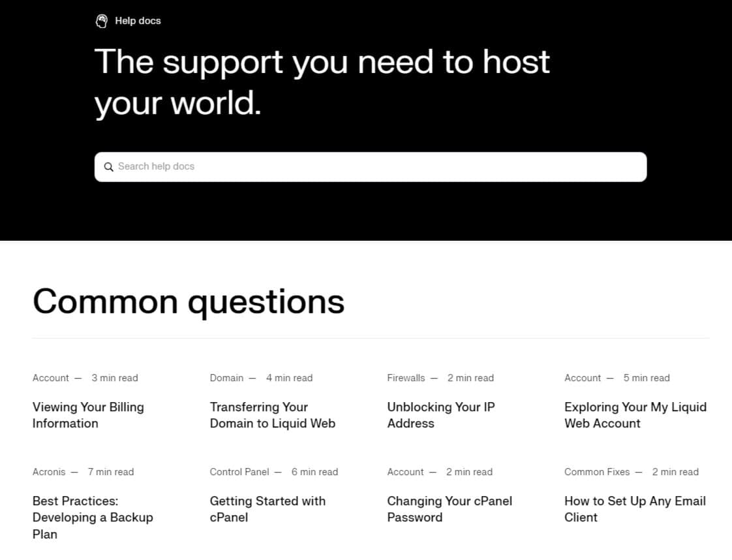Select the Acronis category label
732x560 pixels.
(x=49, y=472)
